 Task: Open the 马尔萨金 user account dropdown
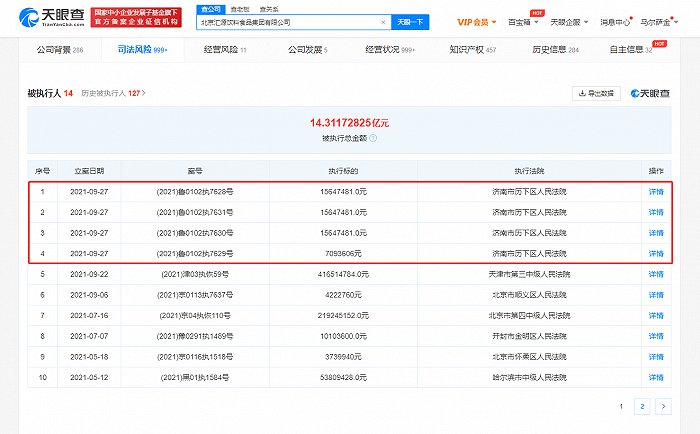(x=659, y=22)
